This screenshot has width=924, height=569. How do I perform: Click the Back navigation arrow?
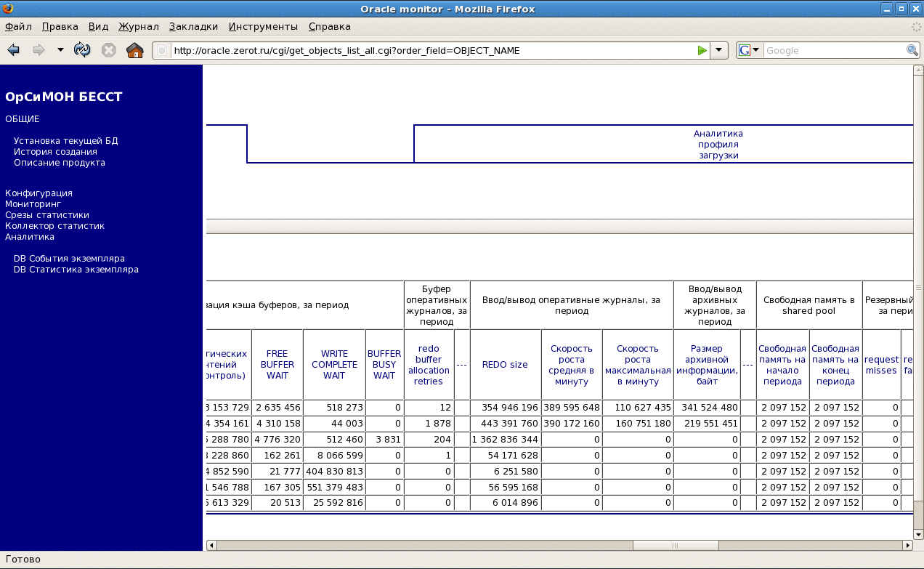click(13, 50)
